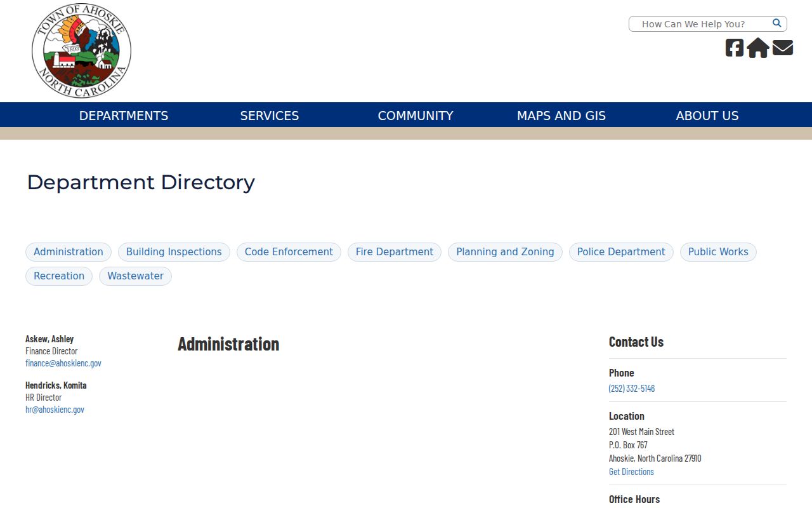This screenshot has width=812, height=508.
Task: Filter by Fire Department tag
Action: click(395, 252)
